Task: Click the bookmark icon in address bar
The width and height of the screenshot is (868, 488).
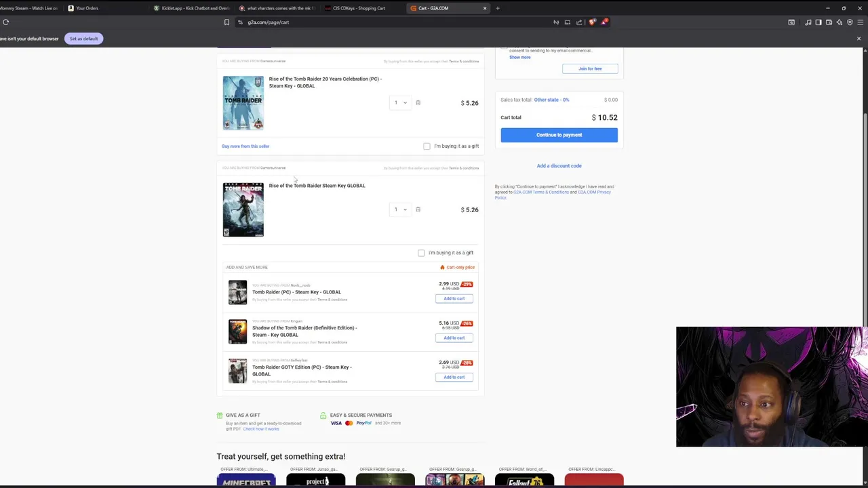Action: pos(226,22)
